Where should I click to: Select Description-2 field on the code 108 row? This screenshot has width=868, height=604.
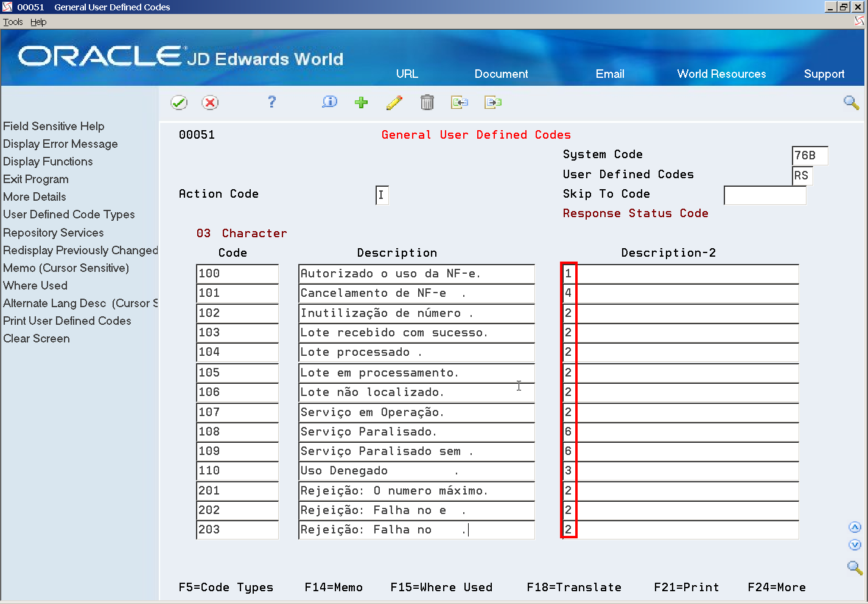680,432
